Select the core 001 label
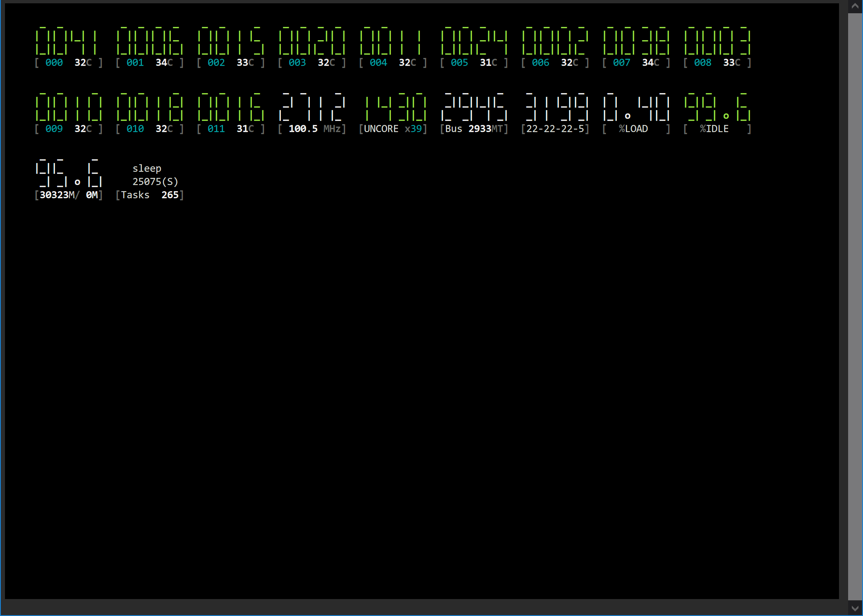Viewport: 863px width, 616px height. coord(135,62)
